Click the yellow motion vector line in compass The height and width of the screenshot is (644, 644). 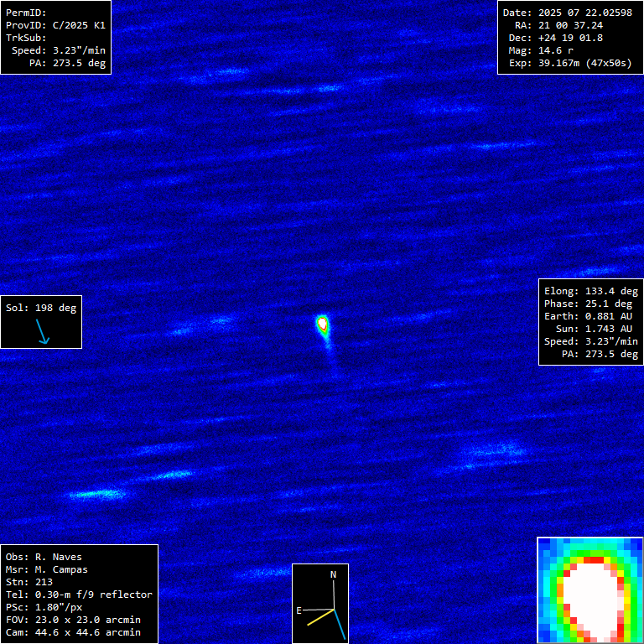pos(320,618)
